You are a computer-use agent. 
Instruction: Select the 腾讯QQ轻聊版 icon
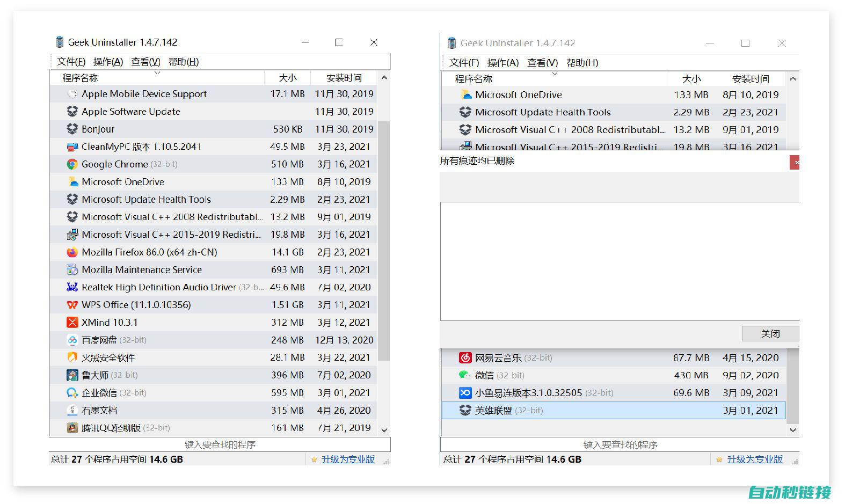point(72,428)
